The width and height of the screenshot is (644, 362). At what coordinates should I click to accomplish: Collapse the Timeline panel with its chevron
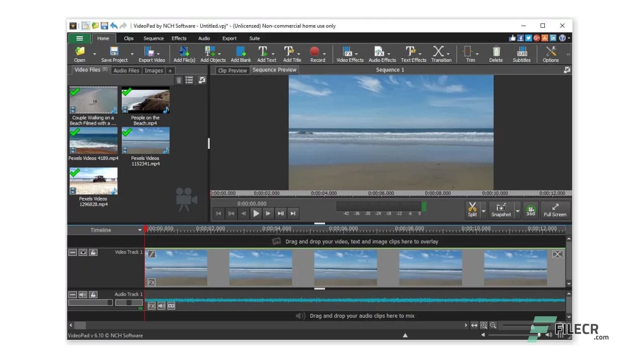coord(140,230)
